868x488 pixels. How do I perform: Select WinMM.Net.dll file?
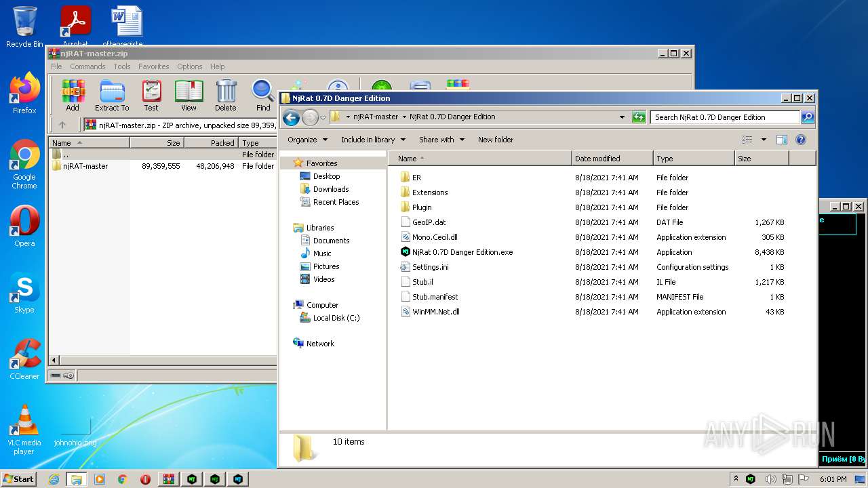point(430,312)
